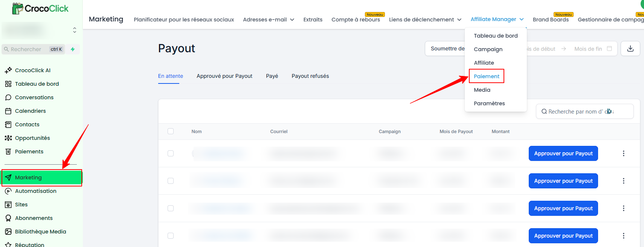The width and height of the screenshot is (644, 247).
Task: Open the account switcher chevrons in sidebar
Action: [x=75, y=30]
